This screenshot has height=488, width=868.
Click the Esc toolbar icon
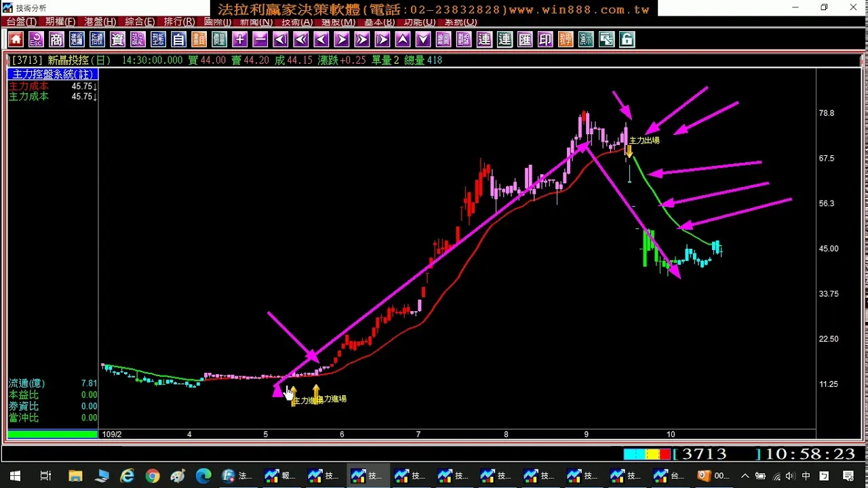point(36,39)
